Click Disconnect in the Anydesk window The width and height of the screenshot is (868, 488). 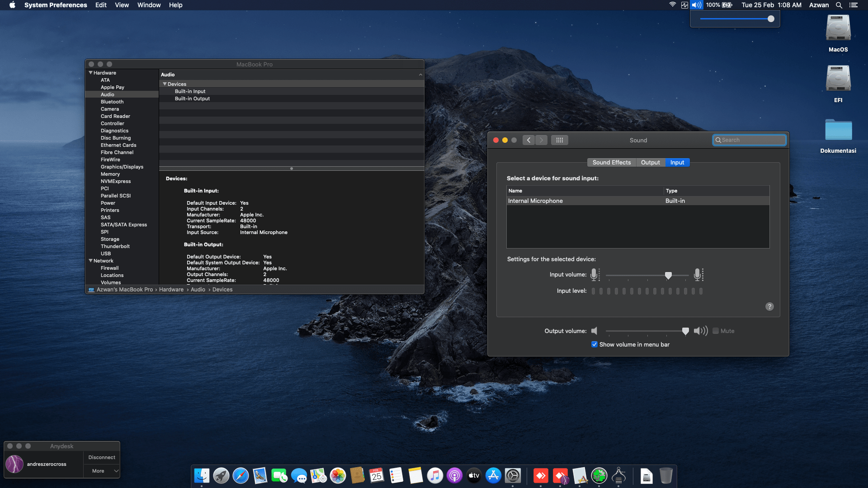(x=102, y=457)
